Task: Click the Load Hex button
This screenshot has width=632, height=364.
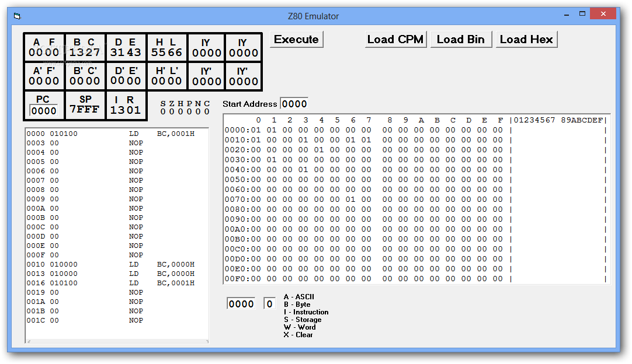Action: [526, 40]
